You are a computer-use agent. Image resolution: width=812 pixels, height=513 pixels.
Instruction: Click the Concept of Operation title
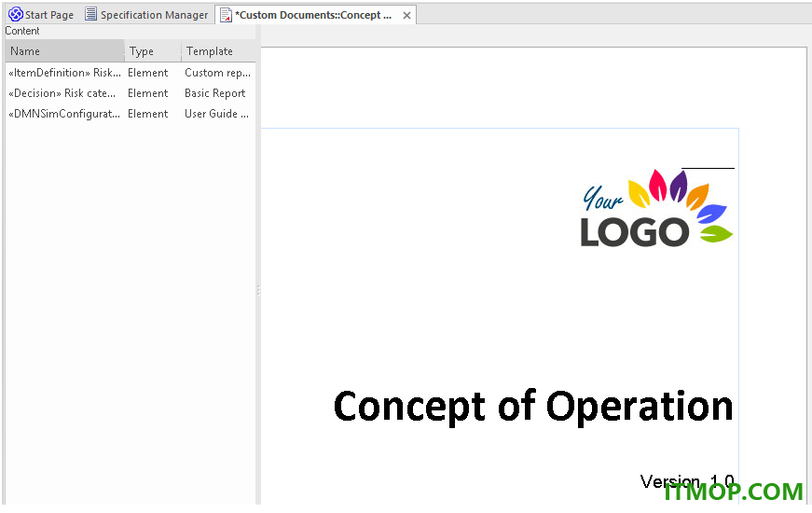point(533,407)
